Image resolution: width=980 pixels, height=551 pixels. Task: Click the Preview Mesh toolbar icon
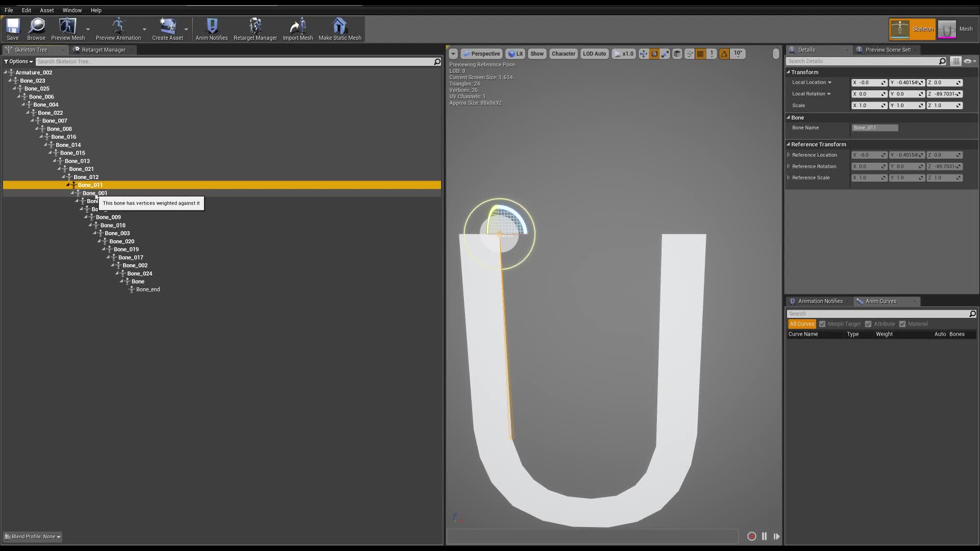[x=68, y=29]
